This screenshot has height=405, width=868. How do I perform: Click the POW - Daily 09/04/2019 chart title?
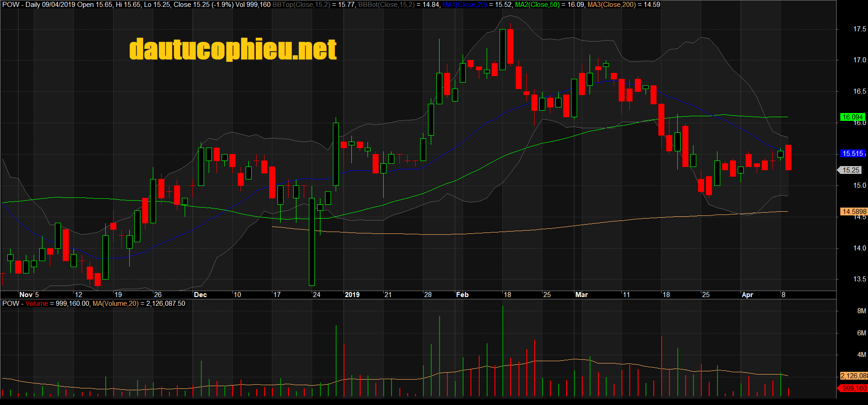[39, 5]
